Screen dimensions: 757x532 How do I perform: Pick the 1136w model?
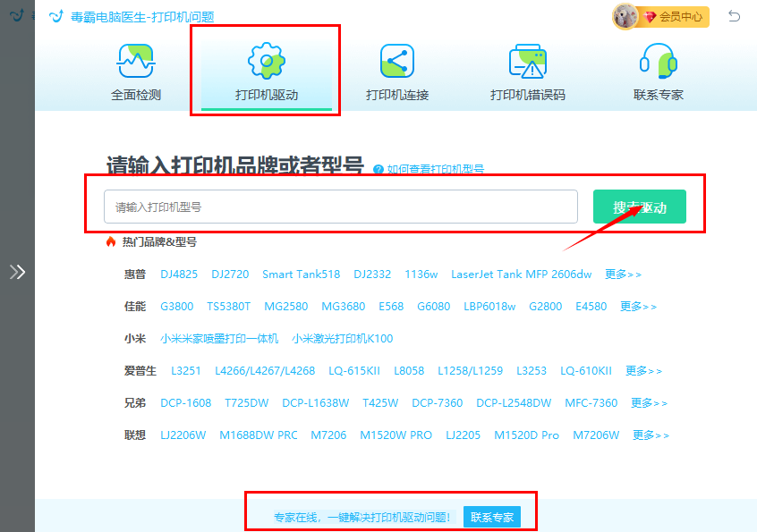[421, 274]
